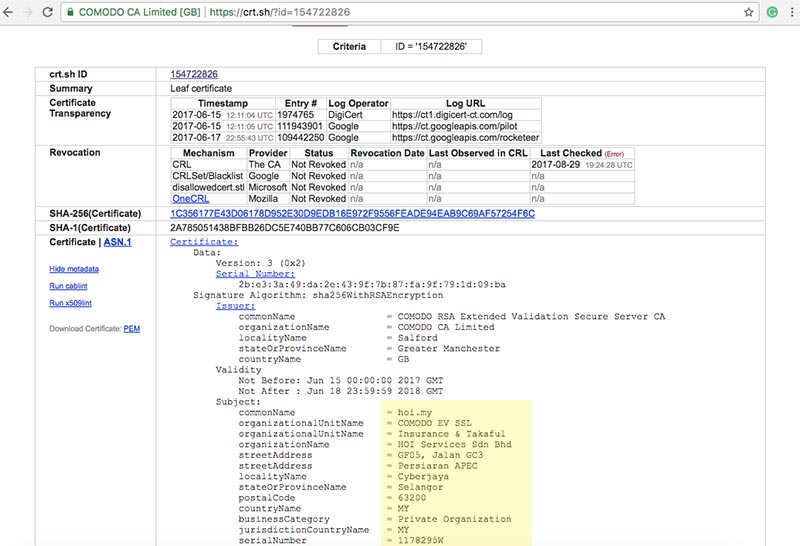Select the Persiaran APEC street address
This screenshot has width=800, height=546.
pyautogui.click(x=438, y=466)
